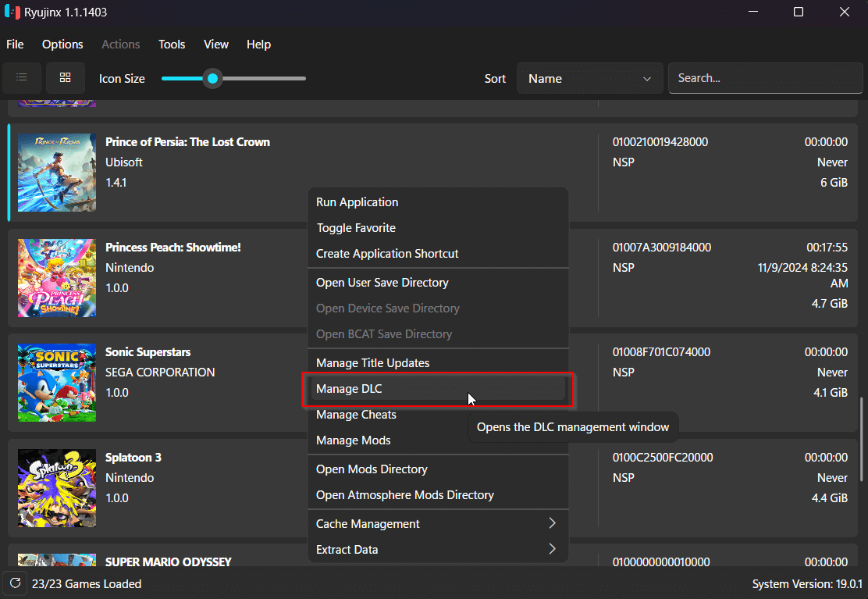Image resolution: width=868 pixels, height=599 pixels.
Task: Open the Sort by Name dropdown
Action: (589, 78)
